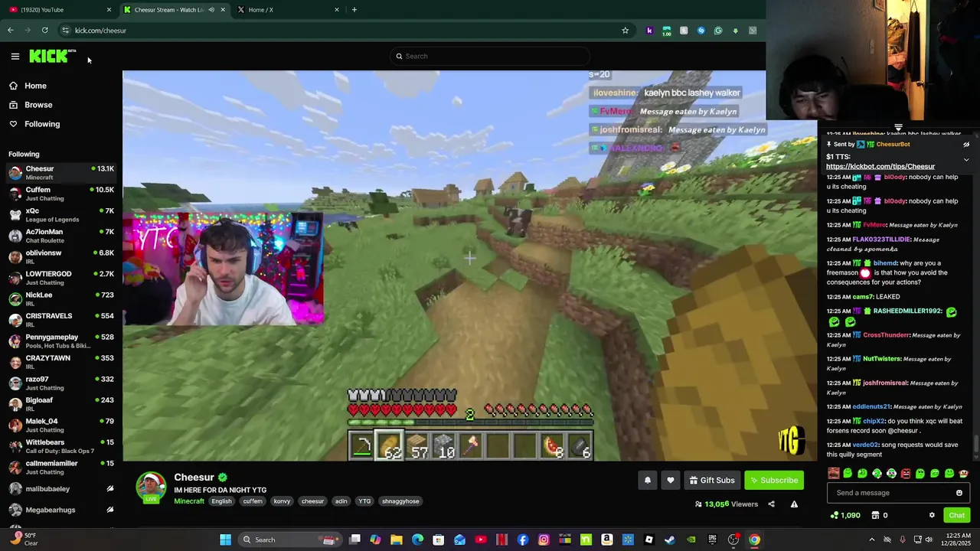Select Cuffem in the following list

tap(61, 194)
